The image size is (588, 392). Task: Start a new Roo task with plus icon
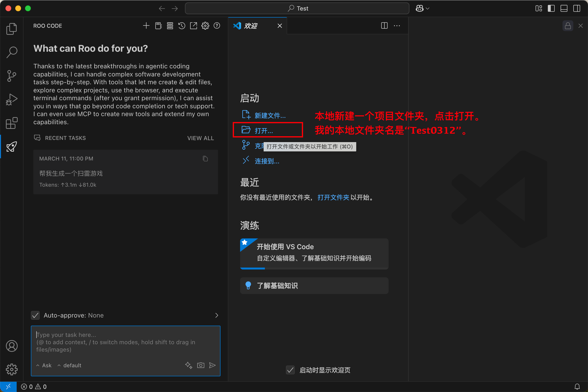[x=146, y=26]
